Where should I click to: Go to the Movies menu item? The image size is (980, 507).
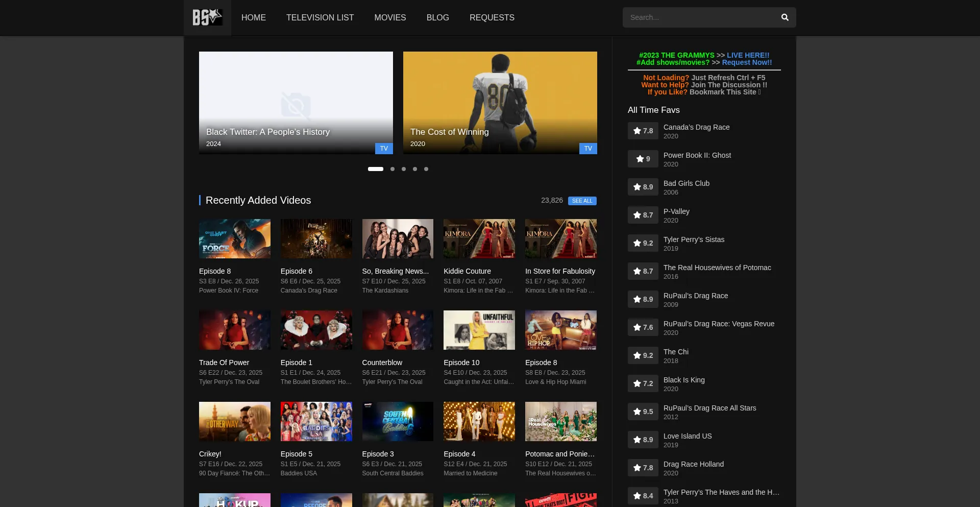point(390,17)
